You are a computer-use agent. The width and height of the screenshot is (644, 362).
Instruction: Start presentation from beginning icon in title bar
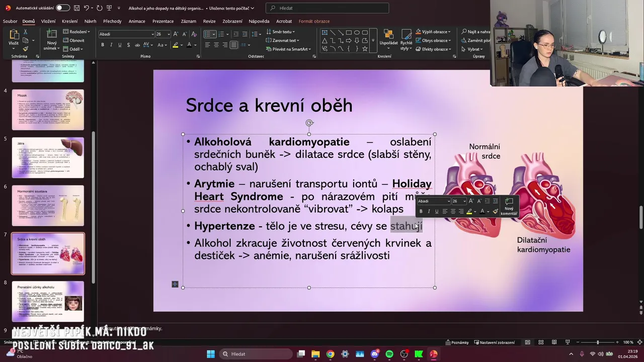point(109,8)
